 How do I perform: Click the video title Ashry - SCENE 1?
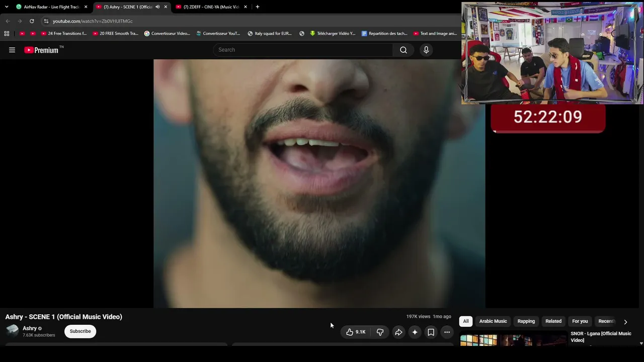tap(64, 317)
